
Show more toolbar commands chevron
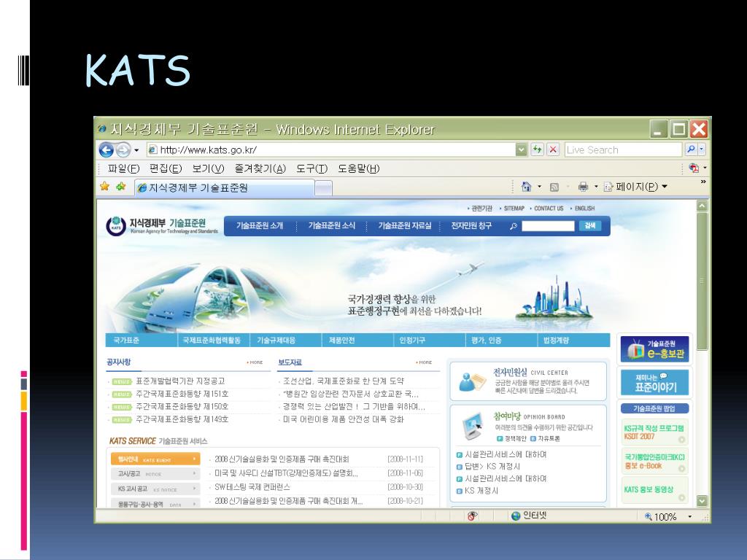click(x=703, y=182)
